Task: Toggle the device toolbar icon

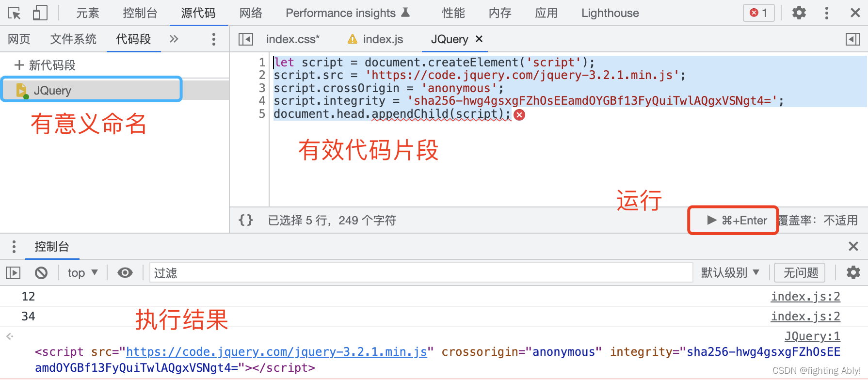Action: pyautogui.click(x=40, y=13)
